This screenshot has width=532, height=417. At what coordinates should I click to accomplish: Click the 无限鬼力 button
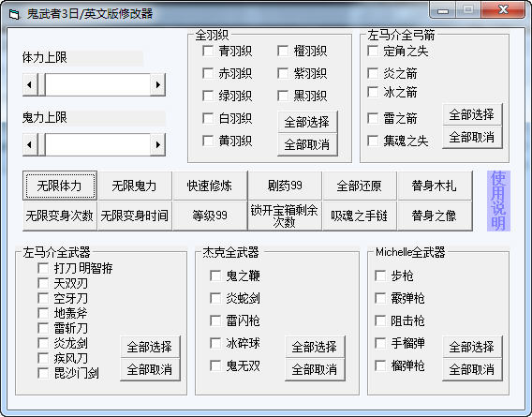point(135,186)
